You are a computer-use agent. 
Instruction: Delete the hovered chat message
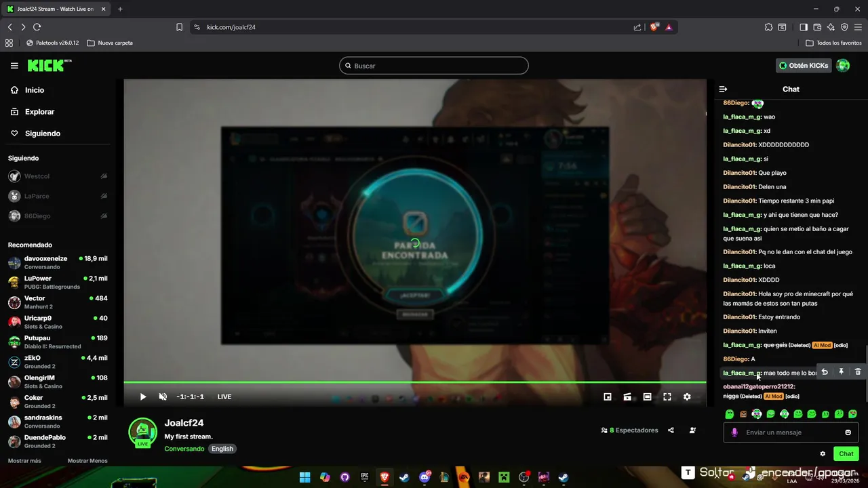[858, 371]
